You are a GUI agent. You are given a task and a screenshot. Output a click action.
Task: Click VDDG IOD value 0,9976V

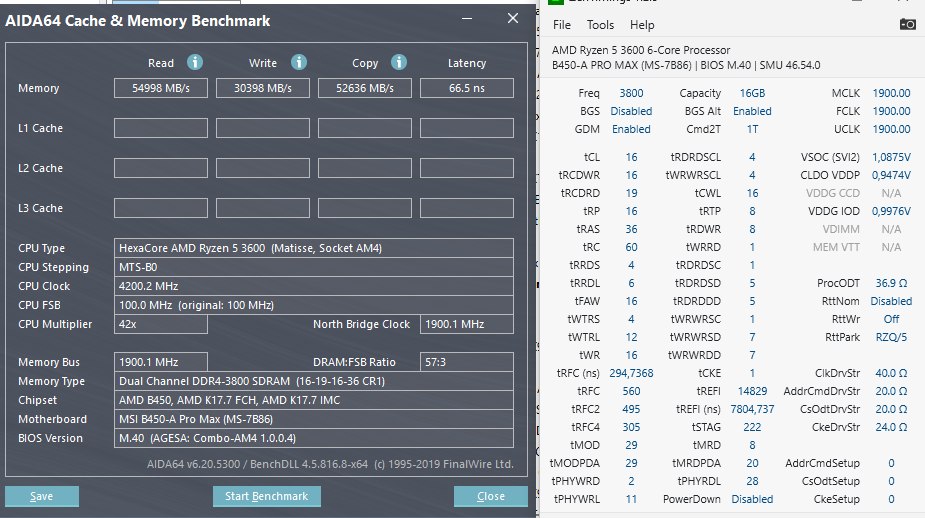(x=891, y=211)
